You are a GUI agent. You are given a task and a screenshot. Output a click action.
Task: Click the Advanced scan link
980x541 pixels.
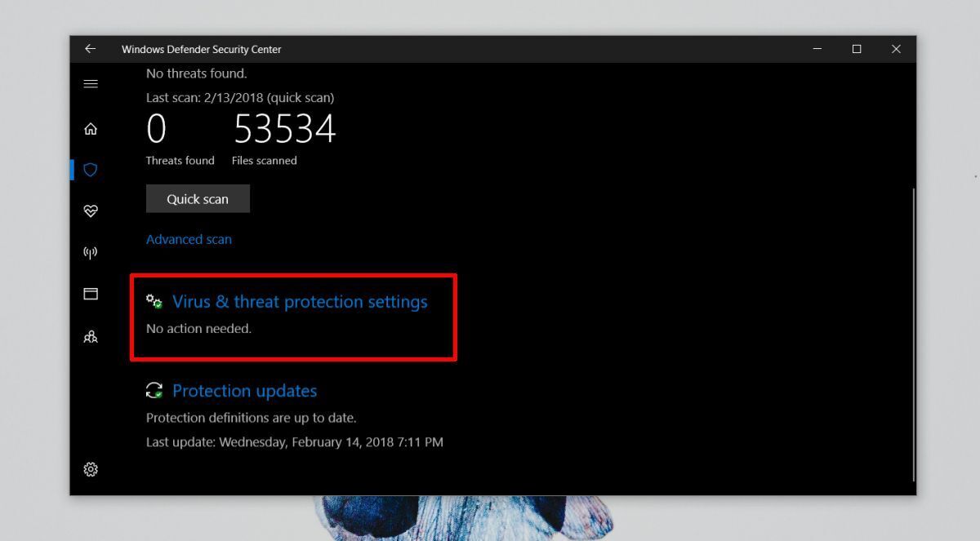[x=189, y=238]
